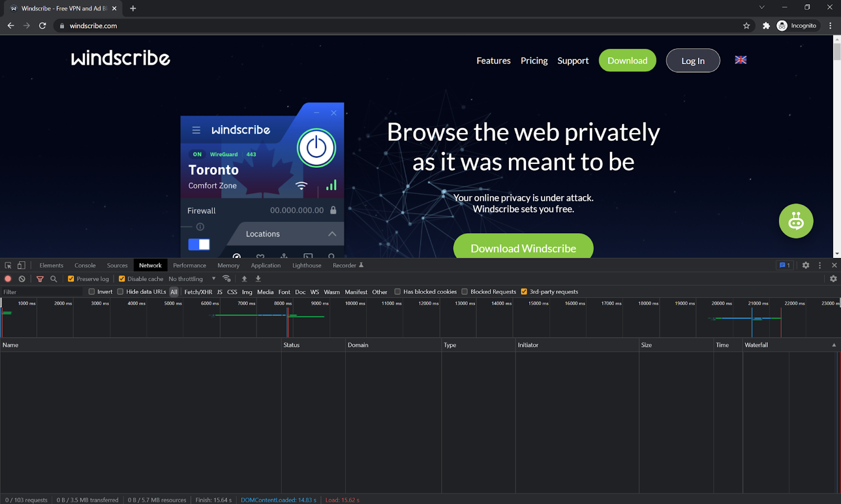Click the UK flag language selector
This screenshot has width=841, height=504.
741,60
